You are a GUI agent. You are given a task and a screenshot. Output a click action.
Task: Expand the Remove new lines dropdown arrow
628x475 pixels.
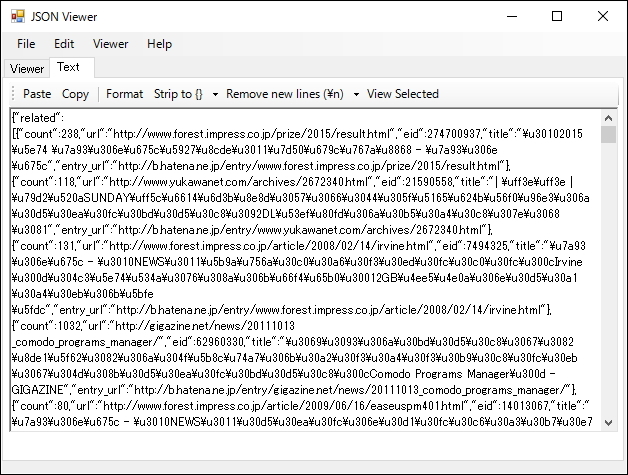click(x=356, y=94)
